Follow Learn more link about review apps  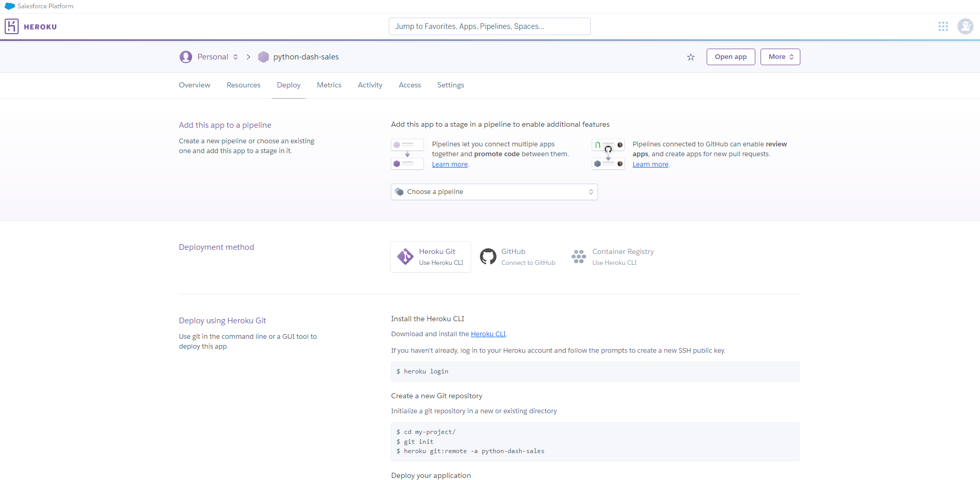[650, 164]
